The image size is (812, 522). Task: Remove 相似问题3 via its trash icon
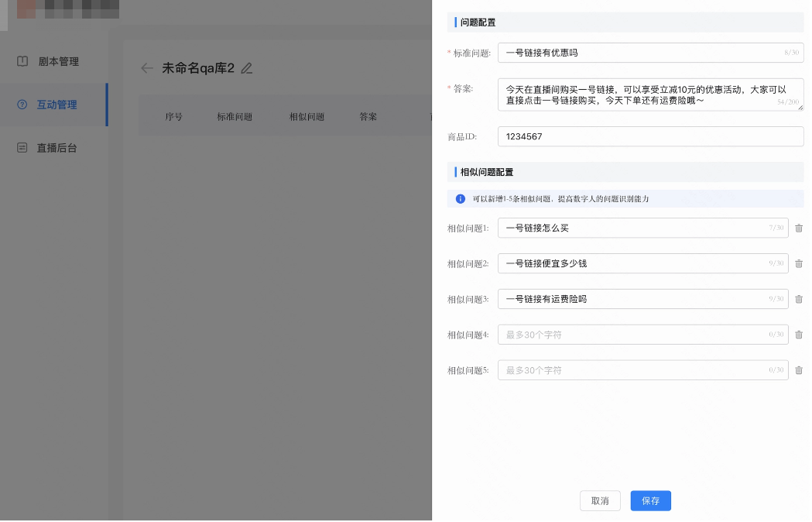pyautogui.click(x=799, y=299)
